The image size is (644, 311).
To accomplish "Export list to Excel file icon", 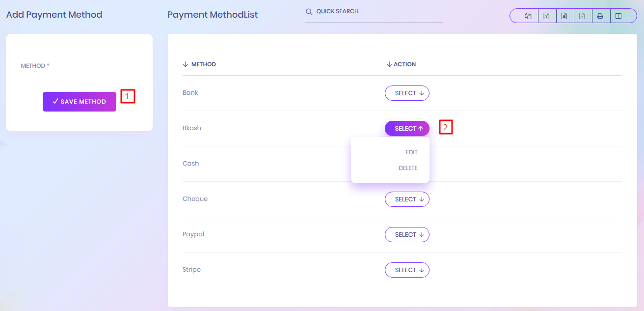I will click(x=546, y=16).
